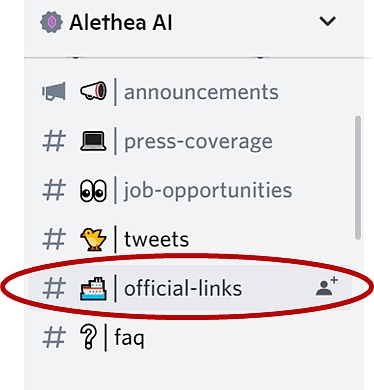374x390 pixels.
Task: Click the hash icon beside job-opportunities
Action: pos(54,190)
